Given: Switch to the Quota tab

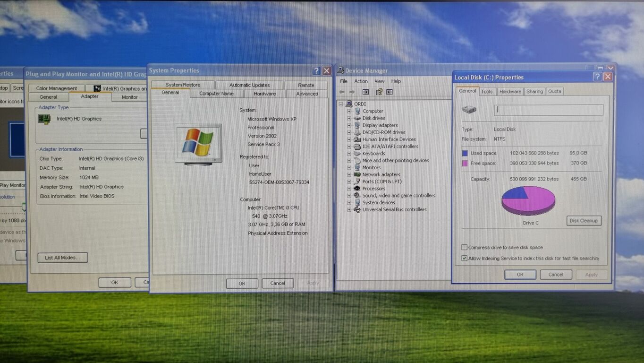Looking at the screenshot, I should click(555, 92).
